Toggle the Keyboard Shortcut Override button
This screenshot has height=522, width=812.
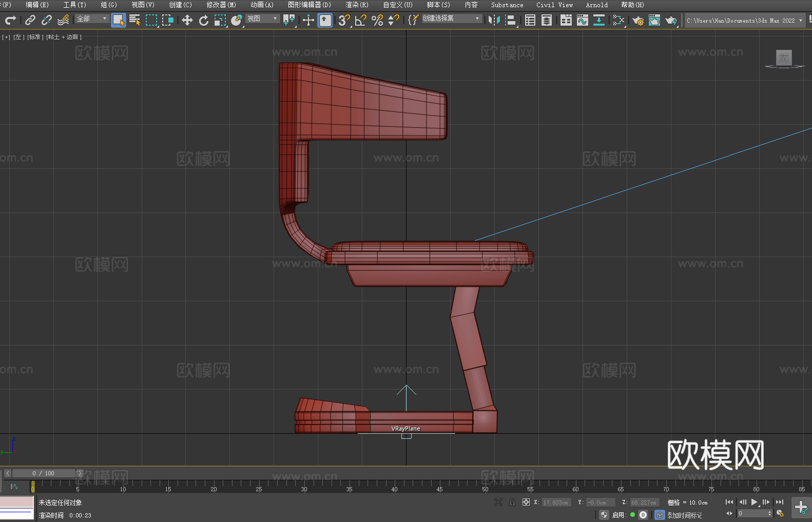325,20
